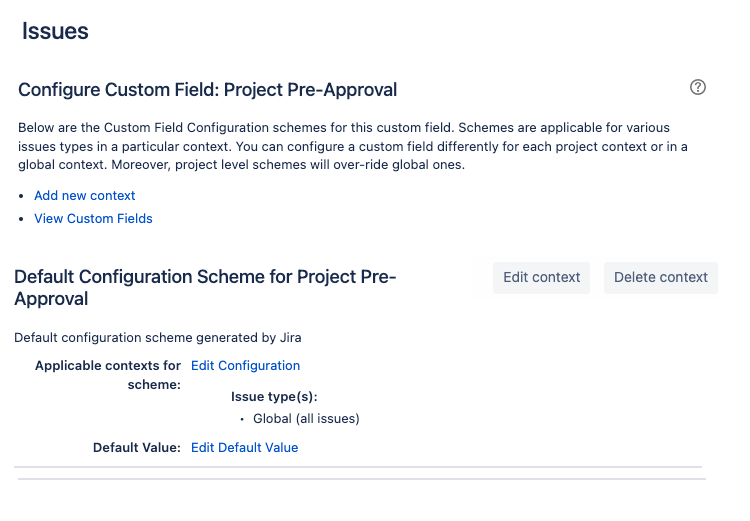Click the bullet beside View Custom Fields
Viewport: 750px width, 521px height.
[x=21, y=219]
